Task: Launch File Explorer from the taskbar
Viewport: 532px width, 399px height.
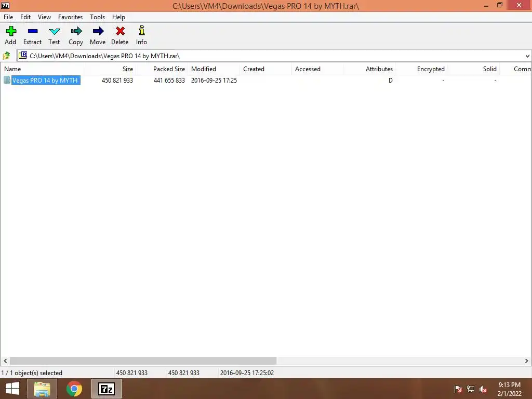Action: (x=42, y=389)
